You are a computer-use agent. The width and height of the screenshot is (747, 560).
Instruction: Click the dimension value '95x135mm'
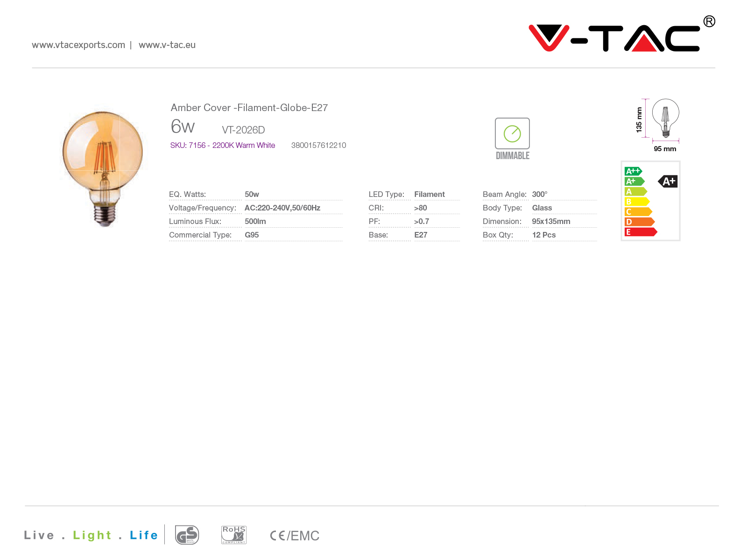click(551, 221)
